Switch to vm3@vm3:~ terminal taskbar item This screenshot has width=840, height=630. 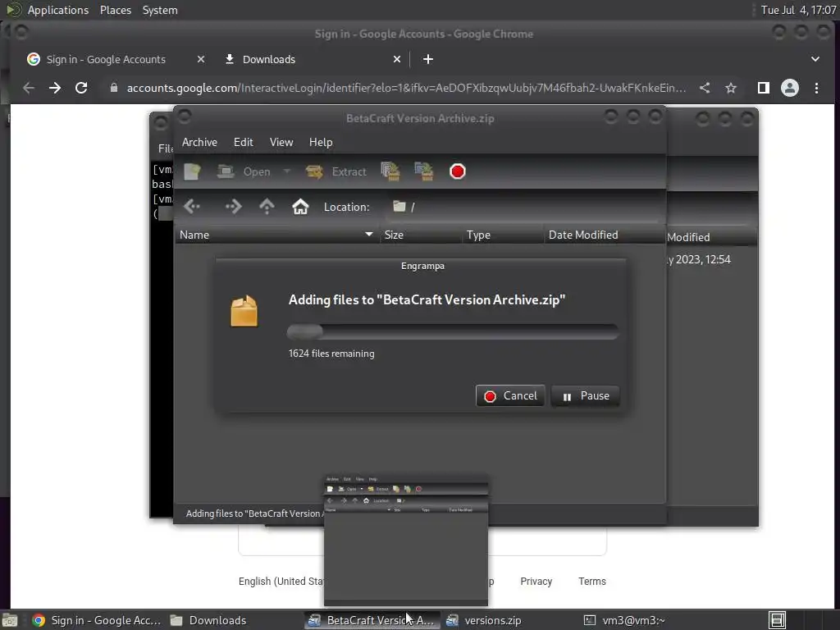[x=624, y=620]
